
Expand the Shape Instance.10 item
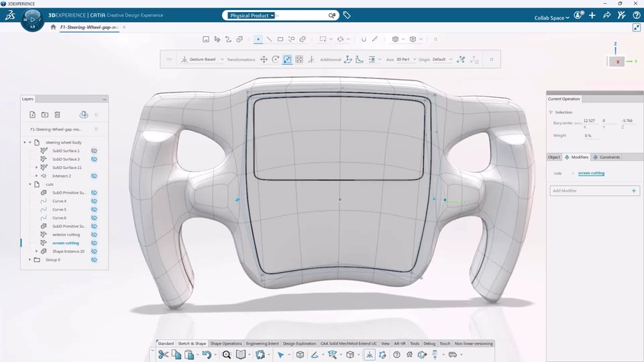[36, 251]
